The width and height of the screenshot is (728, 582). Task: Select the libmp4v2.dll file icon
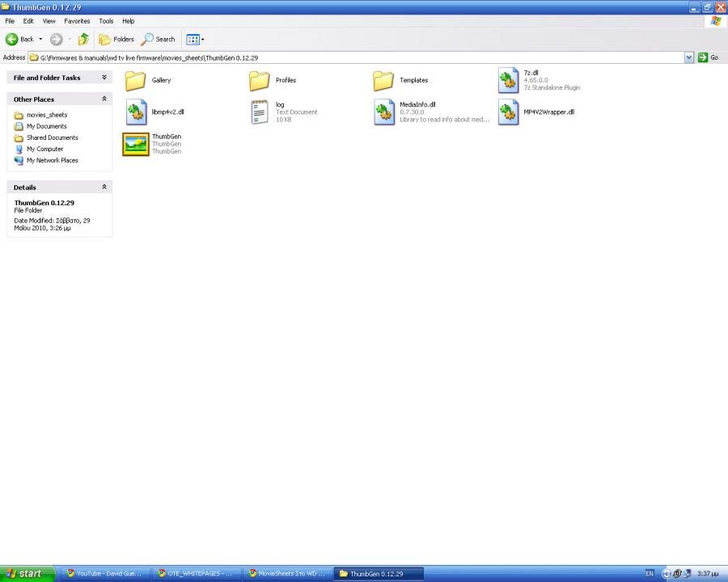click(136, 112)
